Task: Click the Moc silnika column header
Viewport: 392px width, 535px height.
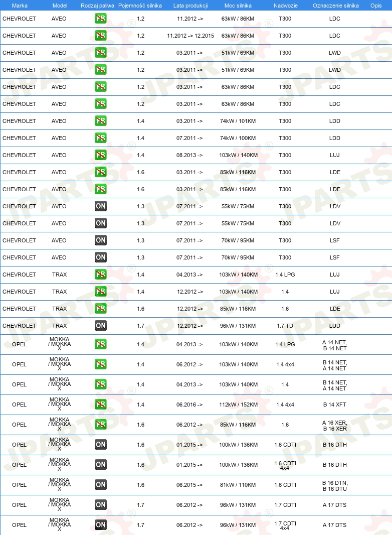Action: [x=238, y=6]
